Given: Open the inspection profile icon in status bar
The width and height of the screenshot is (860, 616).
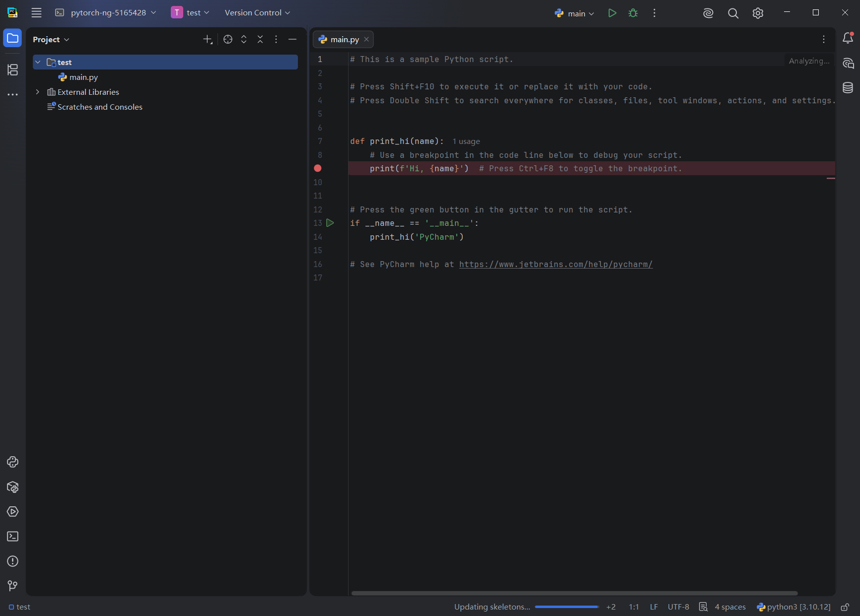Looking at the screenshot, I should click(x=703, y=607).
